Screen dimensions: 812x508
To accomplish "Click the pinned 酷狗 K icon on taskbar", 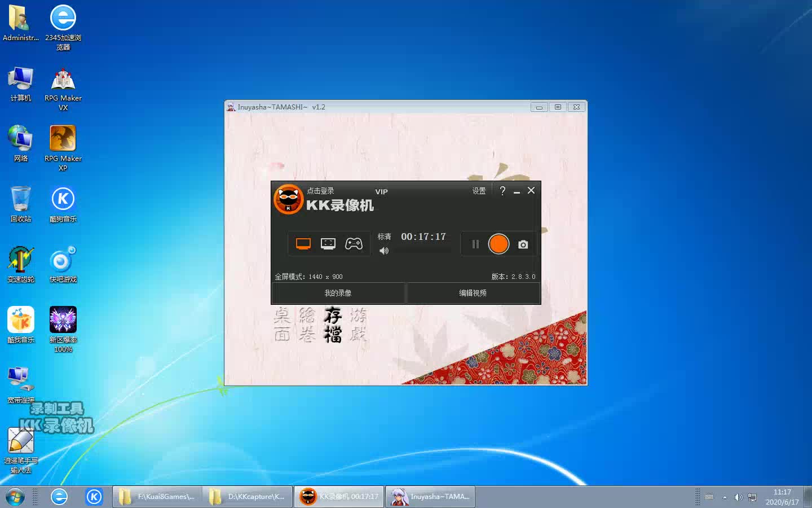I will point(94,497).
